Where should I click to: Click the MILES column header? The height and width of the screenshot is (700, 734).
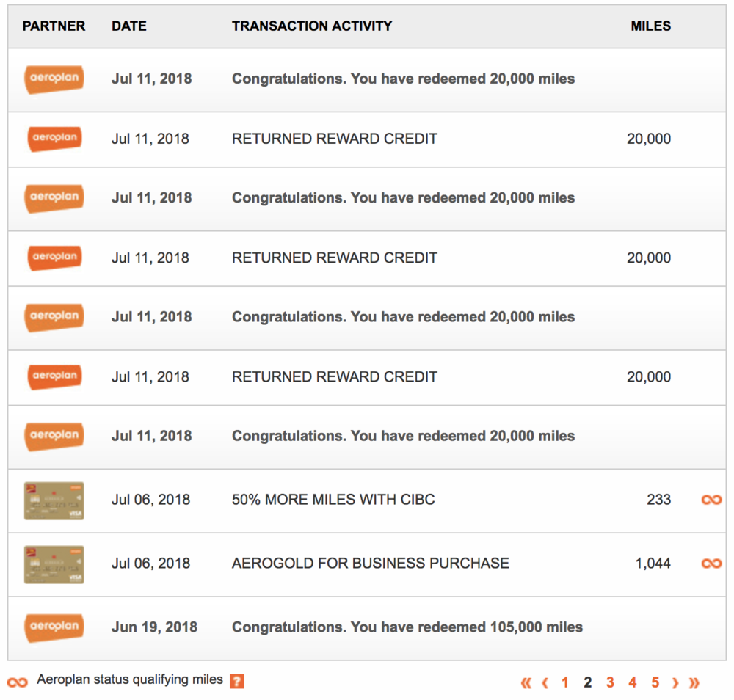point(650,26)
